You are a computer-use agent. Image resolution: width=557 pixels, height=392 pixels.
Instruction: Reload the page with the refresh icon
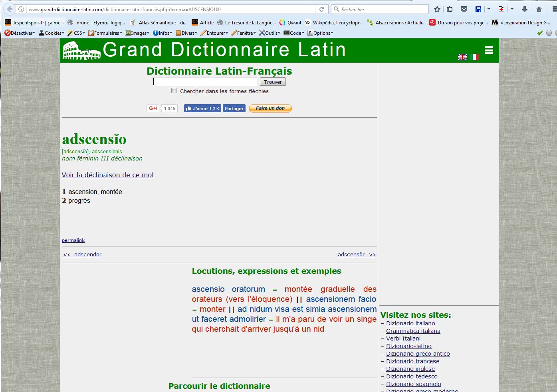click(x=321, y=9)
